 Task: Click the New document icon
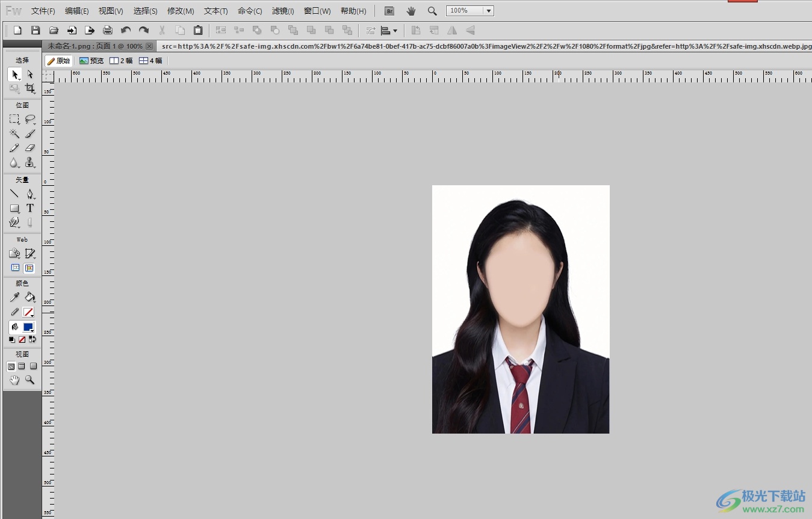(17, 30)
